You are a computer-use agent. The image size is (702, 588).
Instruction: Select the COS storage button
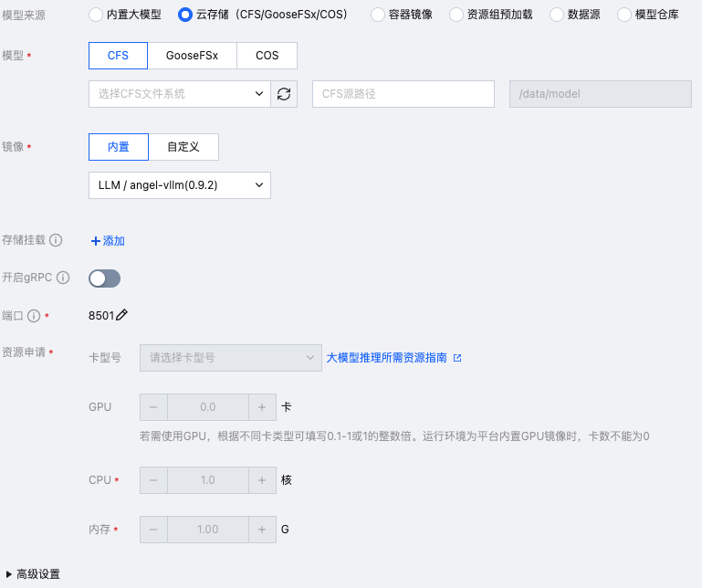(x=267, y=56)
